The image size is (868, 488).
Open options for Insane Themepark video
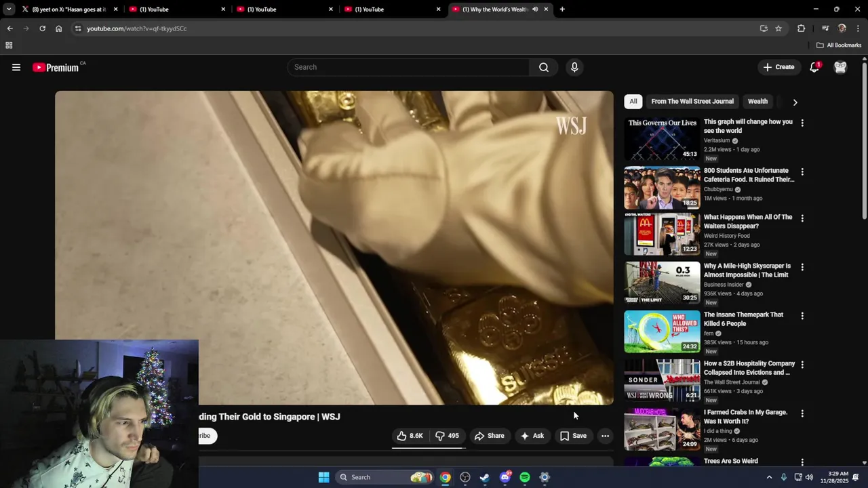(802, 316)
